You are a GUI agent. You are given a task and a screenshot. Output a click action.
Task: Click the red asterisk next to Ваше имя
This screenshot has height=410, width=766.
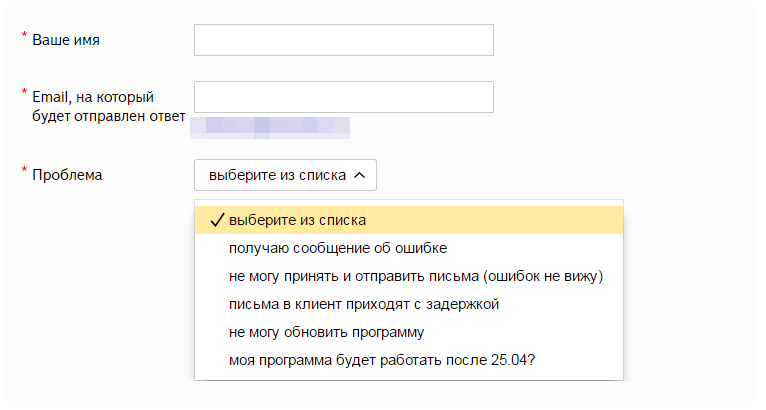24,37
